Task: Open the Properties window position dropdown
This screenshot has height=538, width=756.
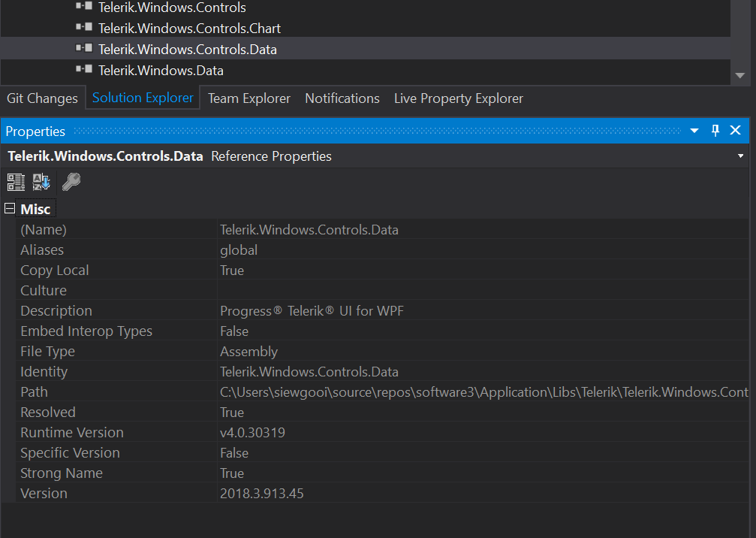Action: 694,131
